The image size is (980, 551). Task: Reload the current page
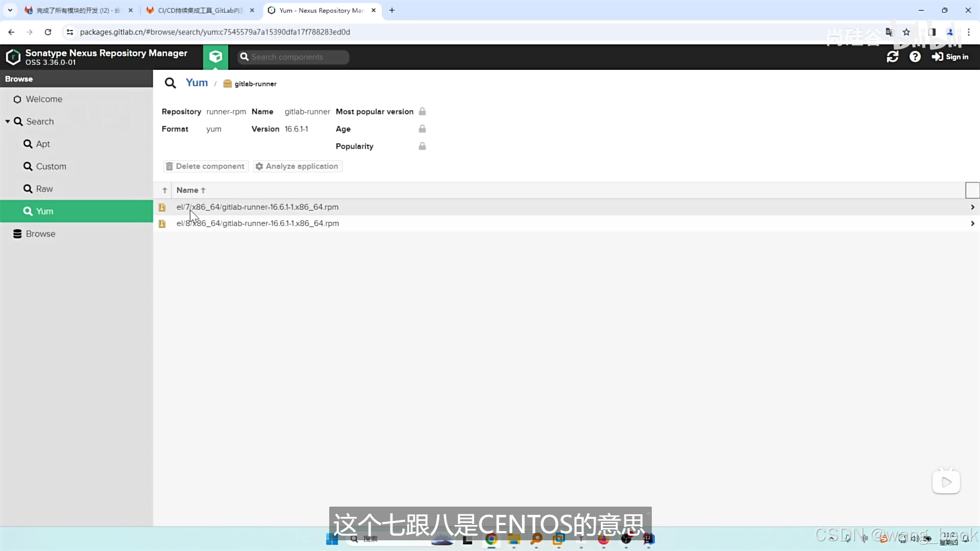(x=48, y=32)
